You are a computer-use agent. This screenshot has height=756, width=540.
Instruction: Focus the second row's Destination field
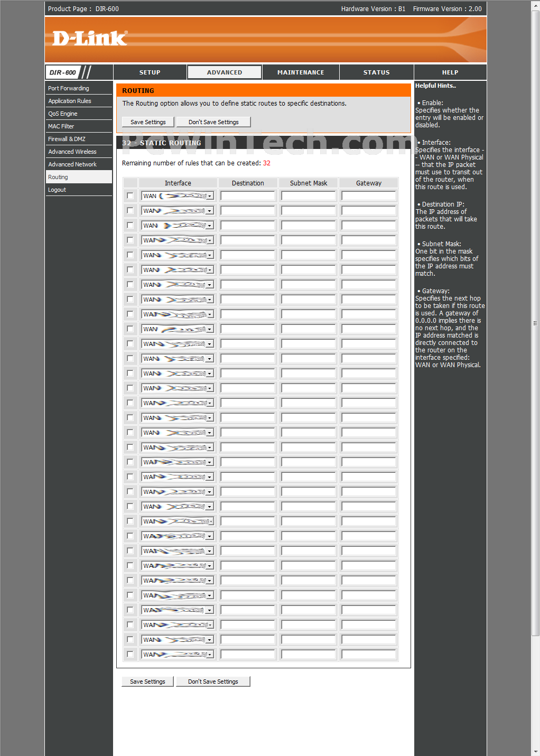point(248,211)
